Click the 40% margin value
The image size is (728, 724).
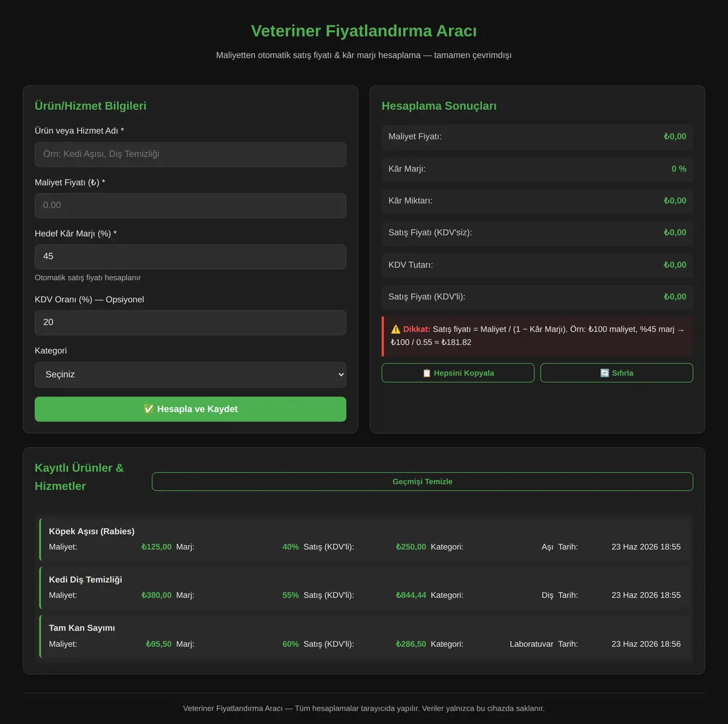291,547
